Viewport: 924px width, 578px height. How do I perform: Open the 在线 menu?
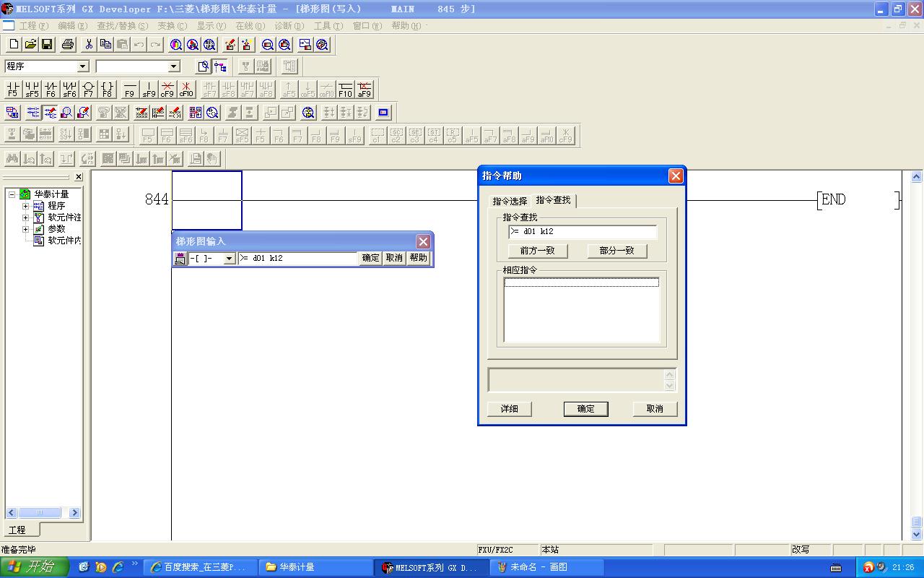tap(250, 25)
